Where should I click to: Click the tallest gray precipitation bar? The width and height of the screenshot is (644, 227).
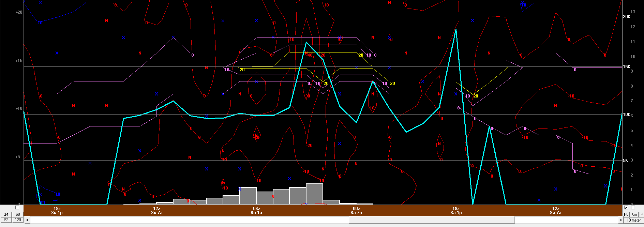[x=314, y=194]
